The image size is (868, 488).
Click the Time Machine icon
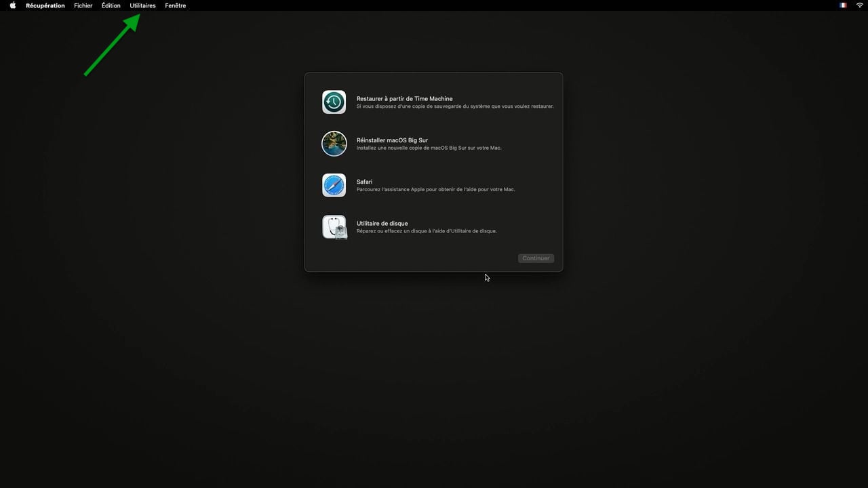334,102
